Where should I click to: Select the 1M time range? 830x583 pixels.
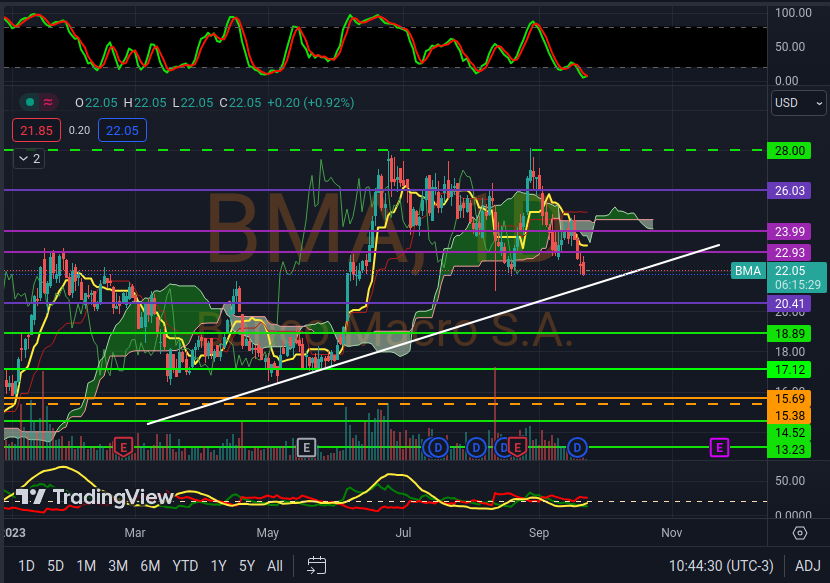86,566
